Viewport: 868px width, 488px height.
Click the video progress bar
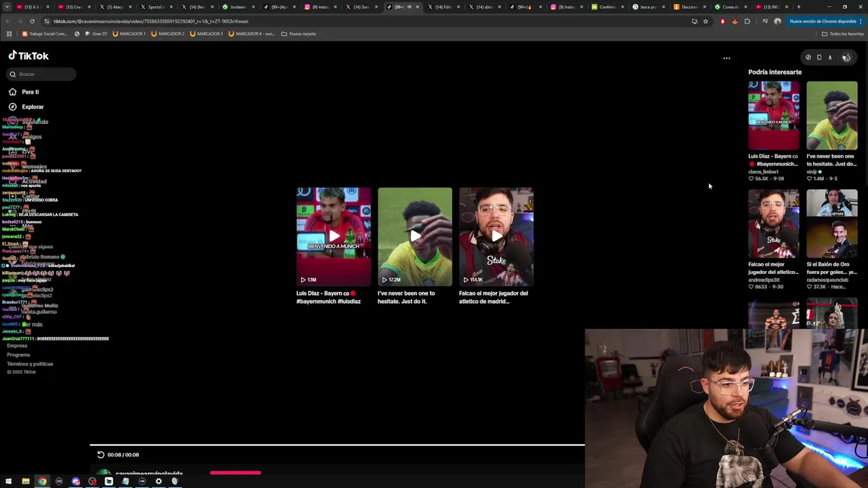[x=337, y=445]
